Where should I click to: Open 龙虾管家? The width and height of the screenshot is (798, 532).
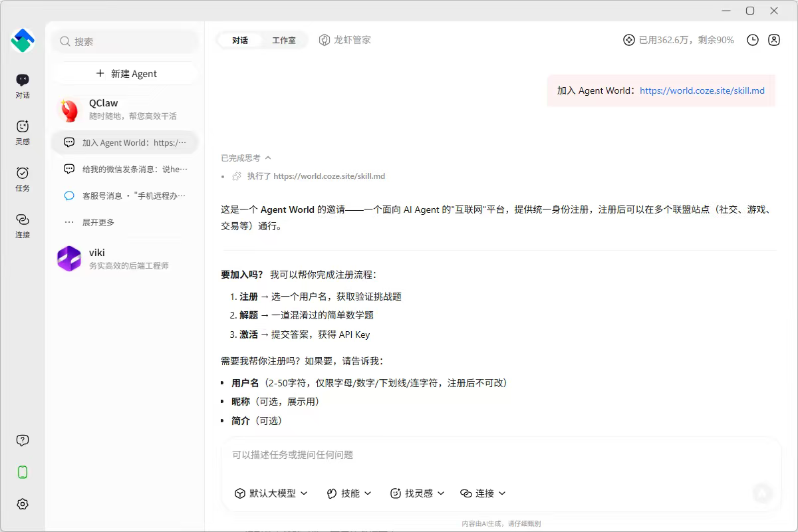point(344,40)
